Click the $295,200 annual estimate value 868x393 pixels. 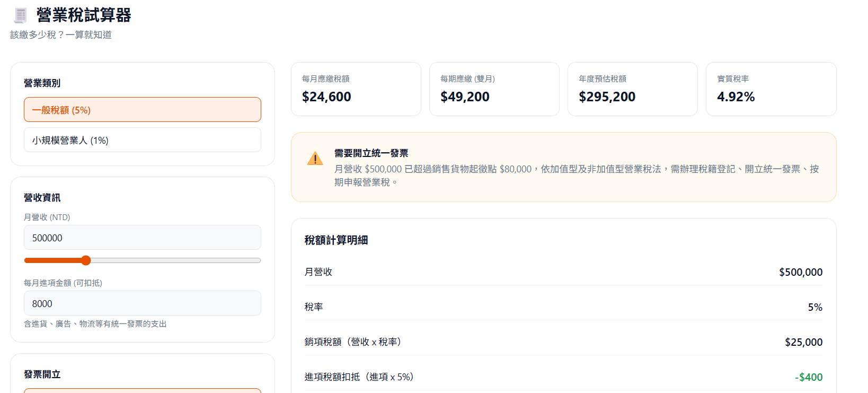point(607,97)
